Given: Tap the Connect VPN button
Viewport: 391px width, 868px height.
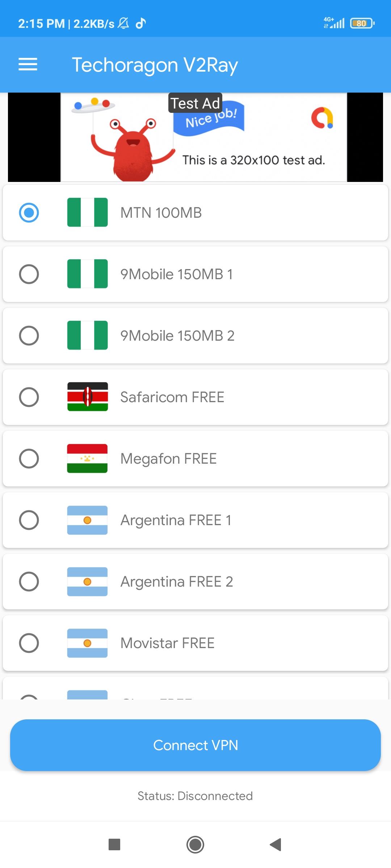Looking at the screenshot, I should (x=195, y=745).
